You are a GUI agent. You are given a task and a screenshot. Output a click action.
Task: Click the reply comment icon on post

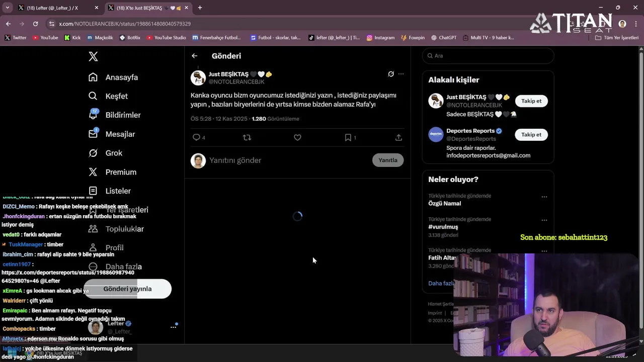(196, 137)
